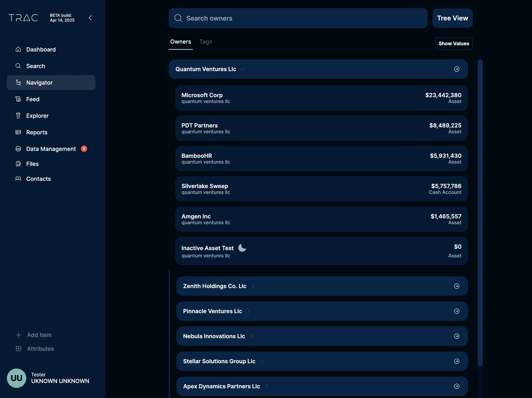Expand Zenith Holdings Co. Llc
532x398 pixels.
(253, 286)
